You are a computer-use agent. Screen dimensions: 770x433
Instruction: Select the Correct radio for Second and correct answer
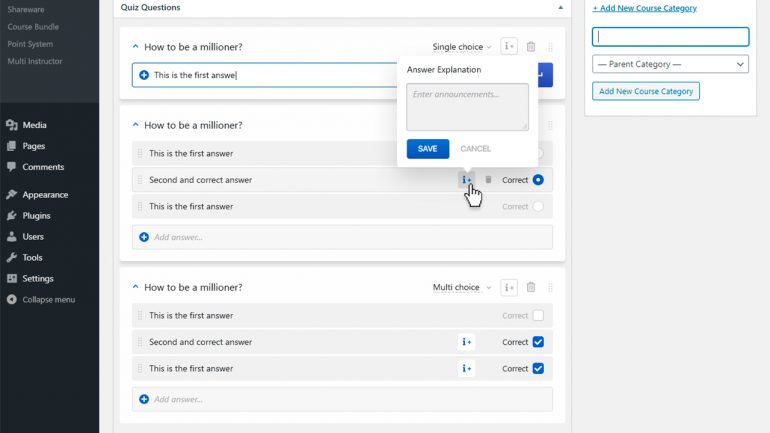click(538, 180)
